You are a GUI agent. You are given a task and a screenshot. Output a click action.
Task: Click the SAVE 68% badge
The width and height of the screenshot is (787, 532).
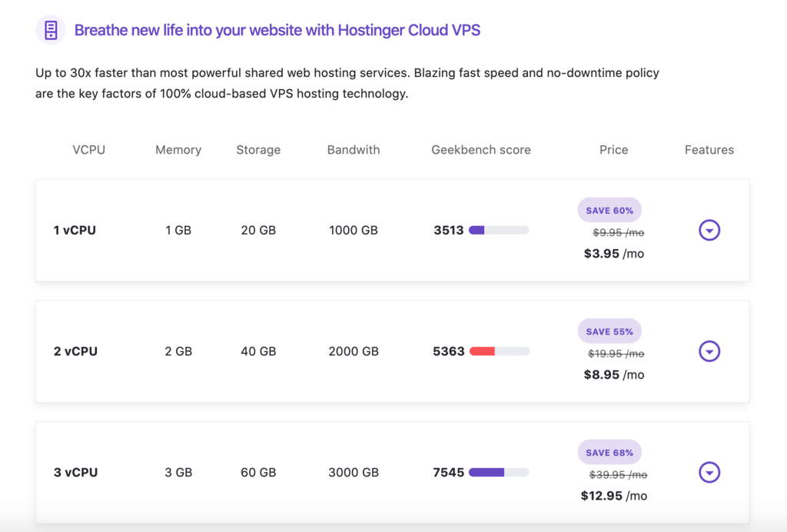[609, 452]
